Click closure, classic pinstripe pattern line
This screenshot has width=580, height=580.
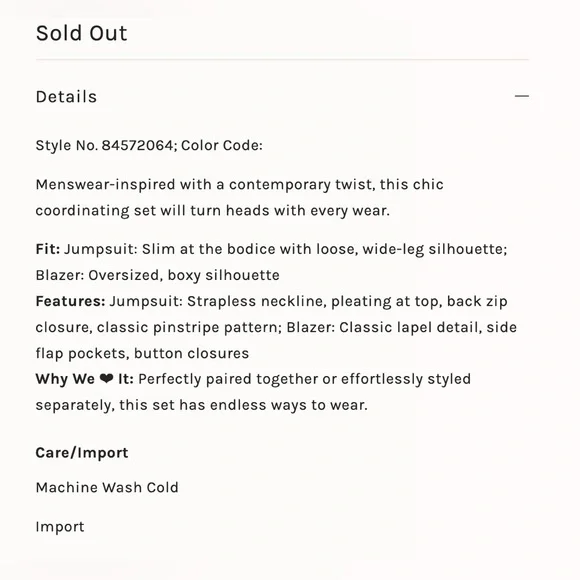point(276,327)
